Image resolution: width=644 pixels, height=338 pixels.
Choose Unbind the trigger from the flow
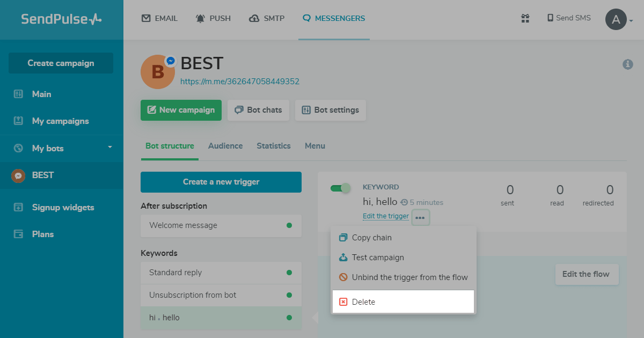tap(404, 277)
